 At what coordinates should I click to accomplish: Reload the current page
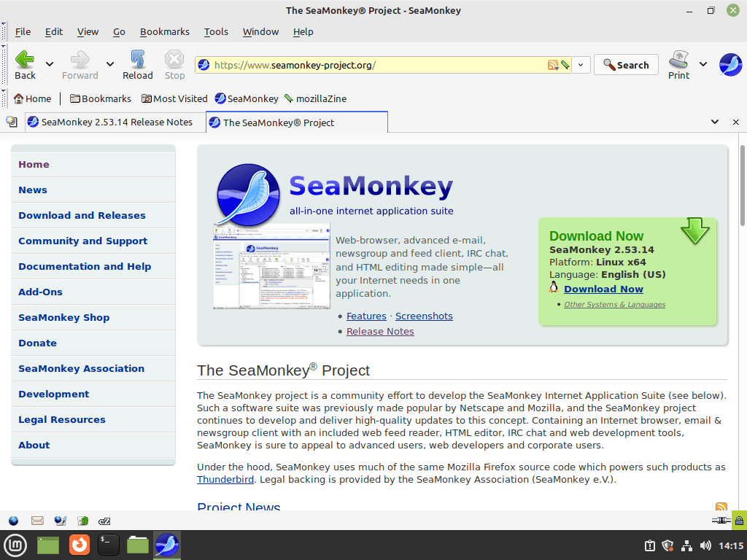coord(138,65)
